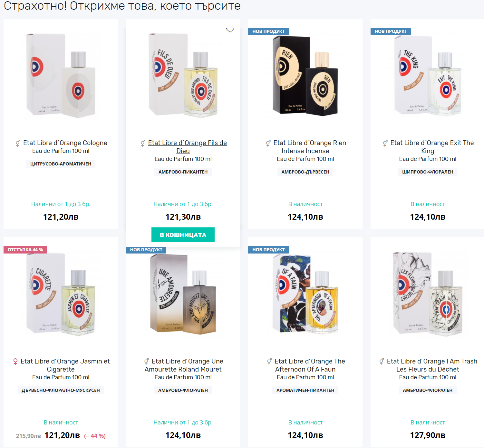The image size is (484, 448).
Task: Click unisex icon beside Une Amourette title
Action: click(x=147, y=362)
